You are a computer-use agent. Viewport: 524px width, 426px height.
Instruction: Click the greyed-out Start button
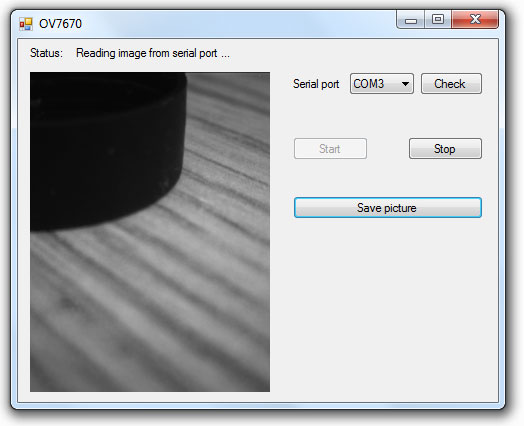click(x=330, y=149)
